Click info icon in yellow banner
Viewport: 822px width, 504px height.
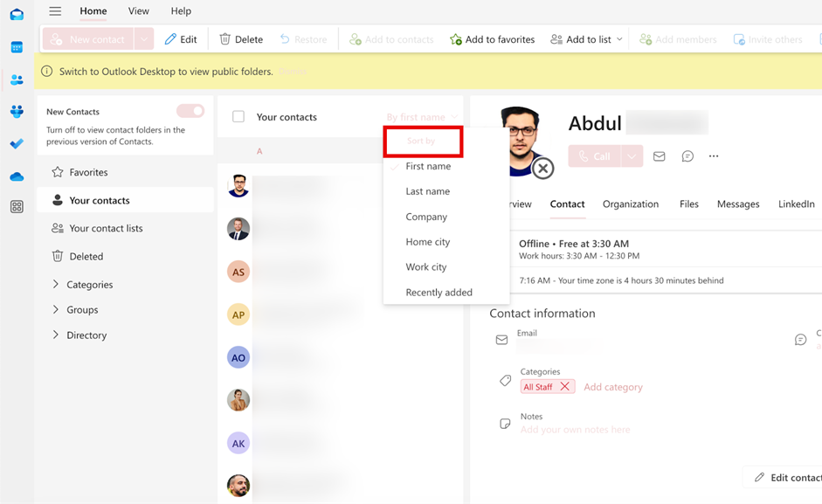point(46,72)
